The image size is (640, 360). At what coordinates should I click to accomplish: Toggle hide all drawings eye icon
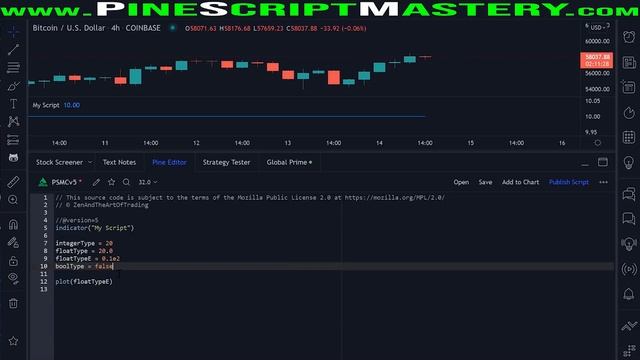13,278
